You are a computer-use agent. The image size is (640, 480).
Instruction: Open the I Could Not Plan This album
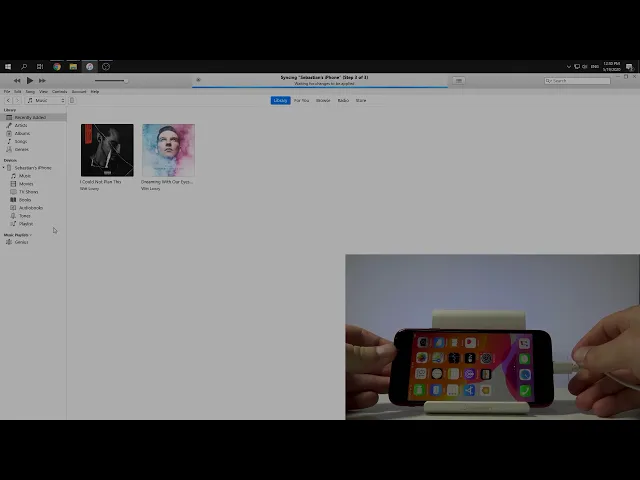point(107,150)
